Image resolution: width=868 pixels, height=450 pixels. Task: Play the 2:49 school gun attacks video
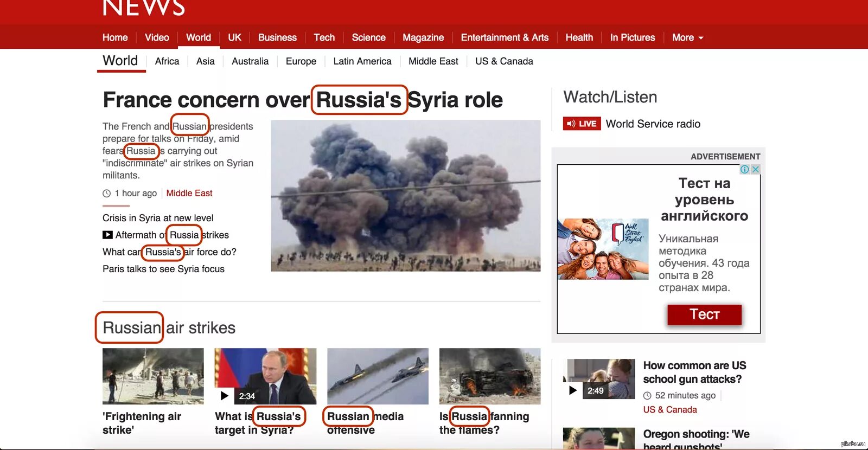coord(599,379)
